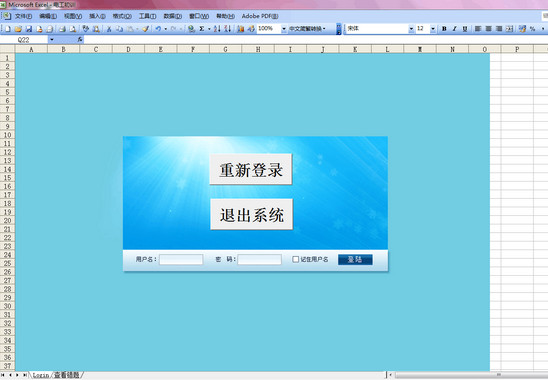Screen dimensions: 548x380
Task: Click the 退出系统 button
Action: (x=252, y=214)
